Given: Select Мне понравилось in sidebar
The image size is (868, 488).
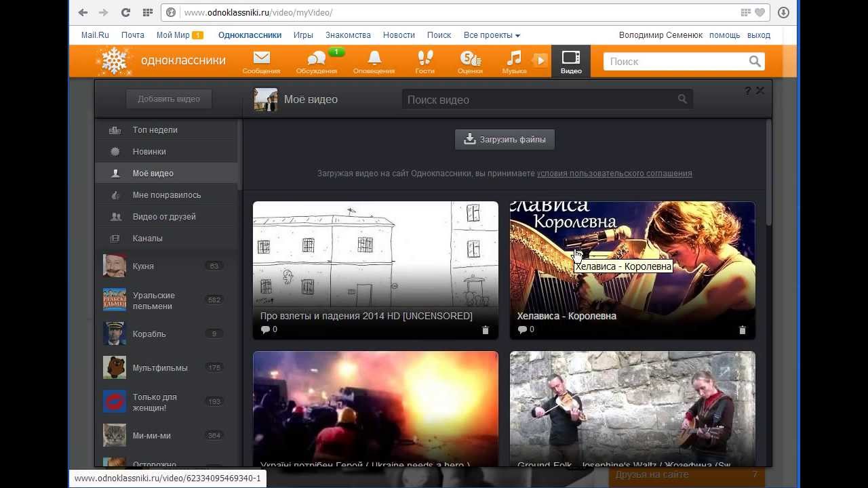Looking at the screenshot, I should coord(166,195).
